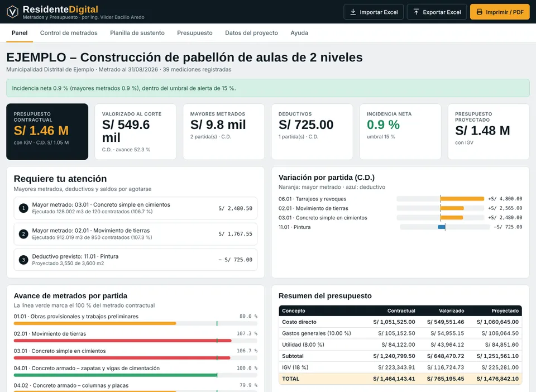Screen dimensions: 536x392
Task: Click the orange Imprimir / PDF button
Action: (500, 12)
